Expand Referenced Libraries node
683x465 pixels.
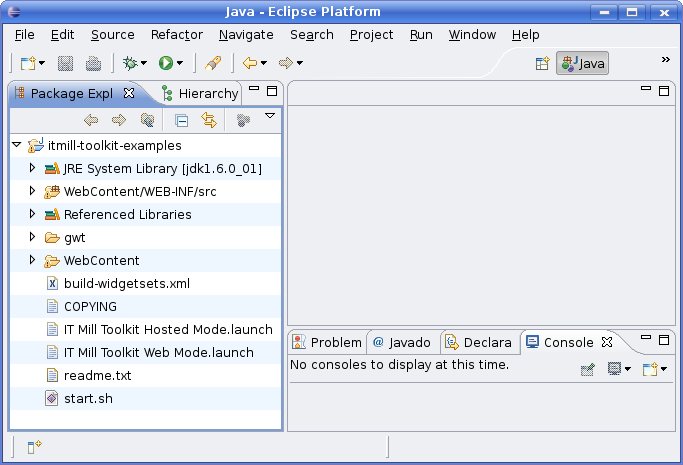(x=32, y=214)
